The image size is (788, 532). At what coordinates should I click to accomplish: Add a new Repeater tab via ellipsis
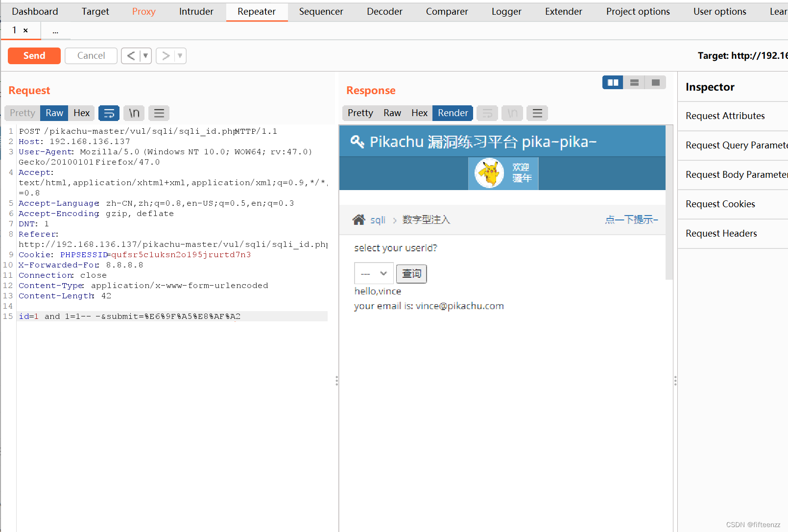(55, 30)
